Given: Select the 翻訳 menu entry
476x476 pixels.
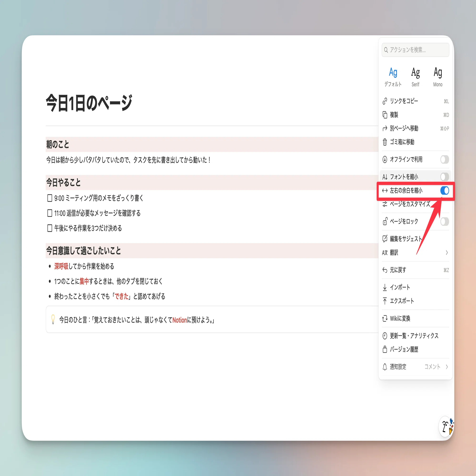Looking at the screenshot, I should [x=415, y=253].
